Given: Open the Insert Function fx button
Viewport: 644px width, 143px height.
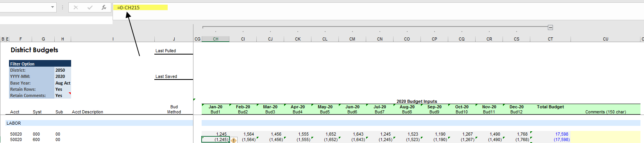Looking at the screenshot, I should pos(104,7).
